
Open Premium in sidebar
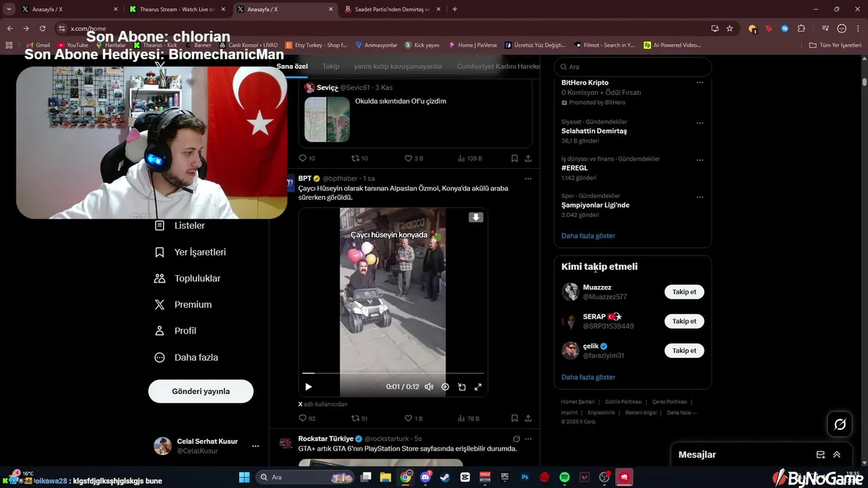[183, 305]
